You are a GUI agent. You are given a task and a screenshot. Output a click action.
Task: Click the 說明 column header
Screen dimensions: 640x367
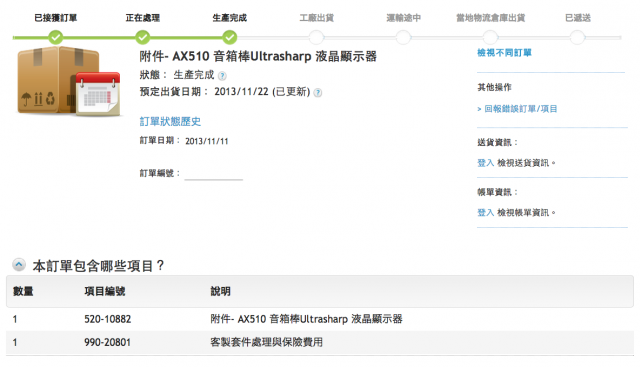coord(220,291)
